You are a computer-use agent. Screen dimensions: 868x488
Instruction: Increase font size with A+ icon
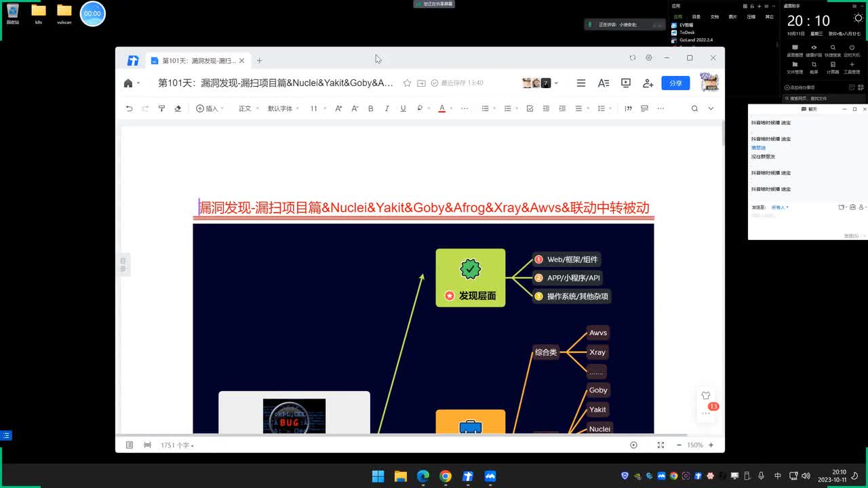pyautogui.click(x=338, y=108)
